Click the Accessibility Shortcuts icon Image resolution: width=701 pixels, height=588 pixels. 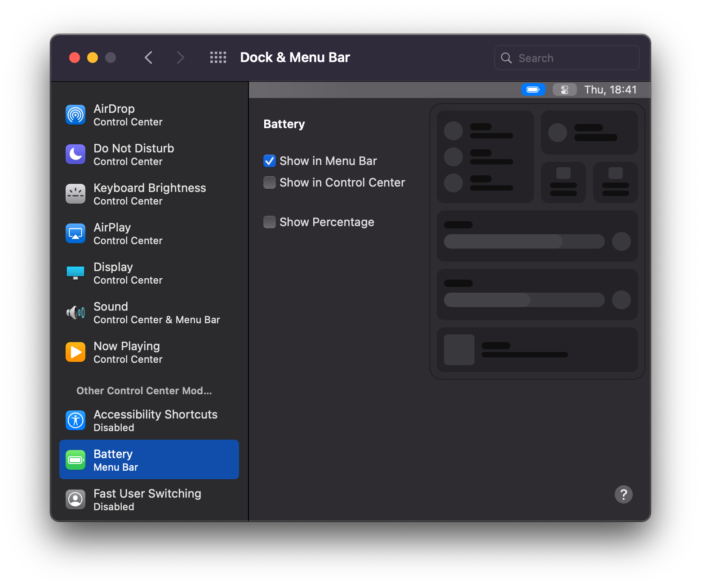pos(75,420)
